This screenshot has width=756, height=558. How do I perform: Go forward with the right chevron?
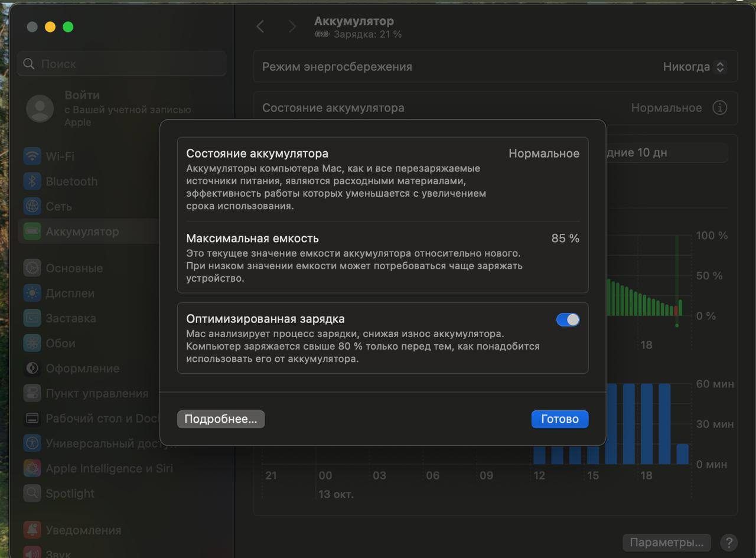click(292, 27)
